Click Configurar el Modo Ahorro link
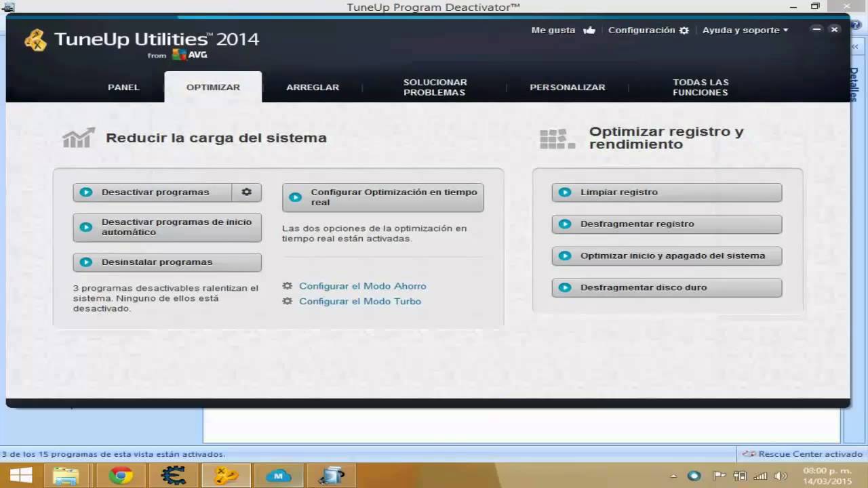868x488 pixels. click(363, 286)
